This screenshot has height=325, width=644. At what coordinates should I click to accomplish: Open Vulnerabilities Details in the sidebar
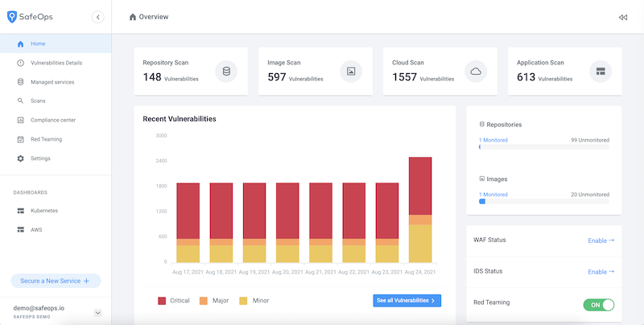(x=56, y=63)
